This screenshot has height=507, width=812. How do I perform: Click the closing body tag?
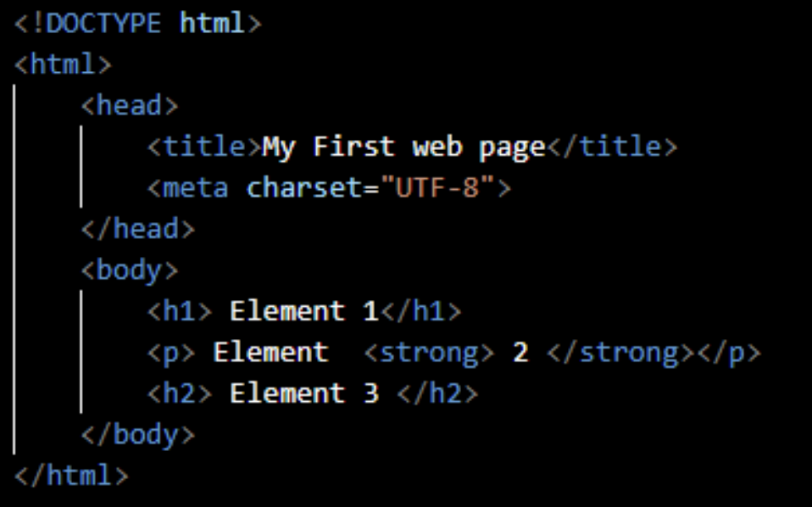[x=138, y=435]
